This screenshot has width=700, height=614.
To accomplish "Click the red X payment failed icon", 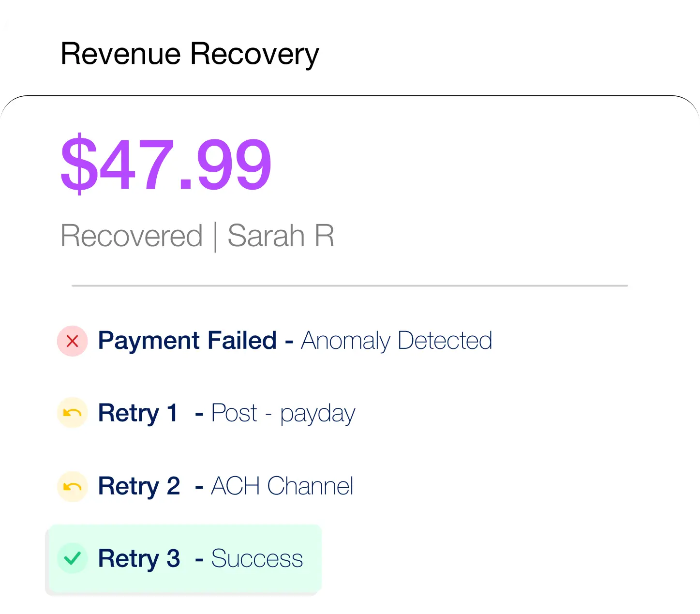I will pyautogui.click(x=73, y=341).
